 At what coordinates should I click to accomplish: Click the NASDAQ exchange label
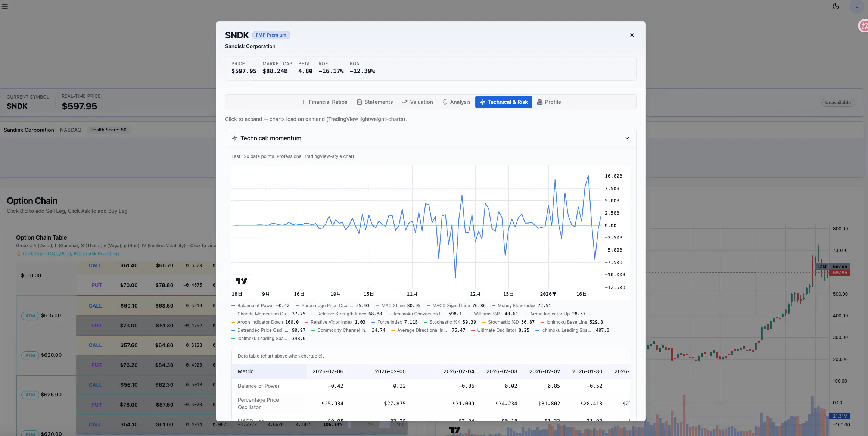[71, 130]
